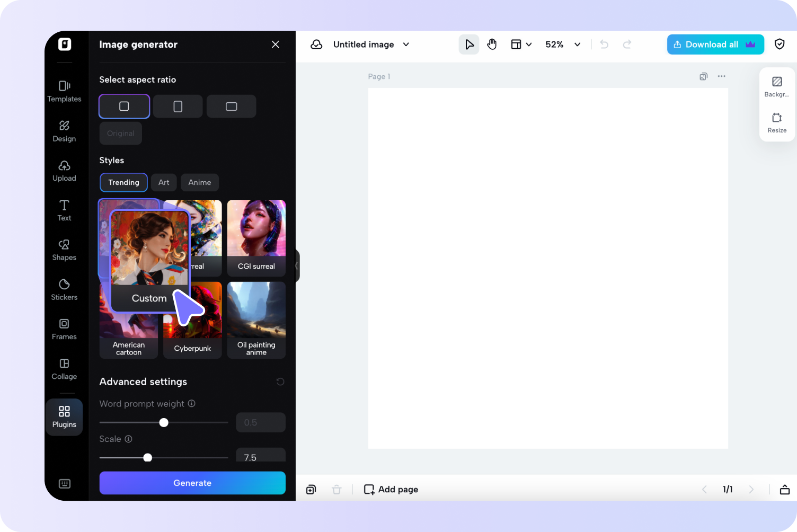797x532 pixels.
Task: Open the Resize tool
Action: click(x=777, y=122)
